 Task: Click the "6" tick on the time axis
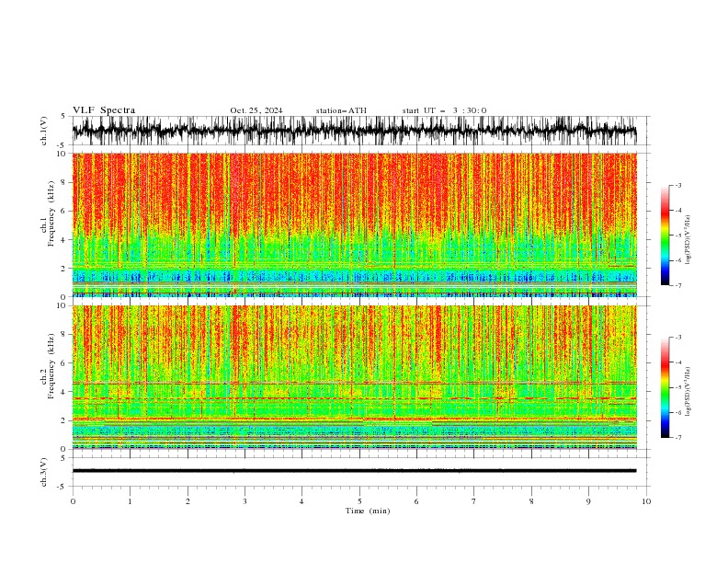(x=416, y=501)
